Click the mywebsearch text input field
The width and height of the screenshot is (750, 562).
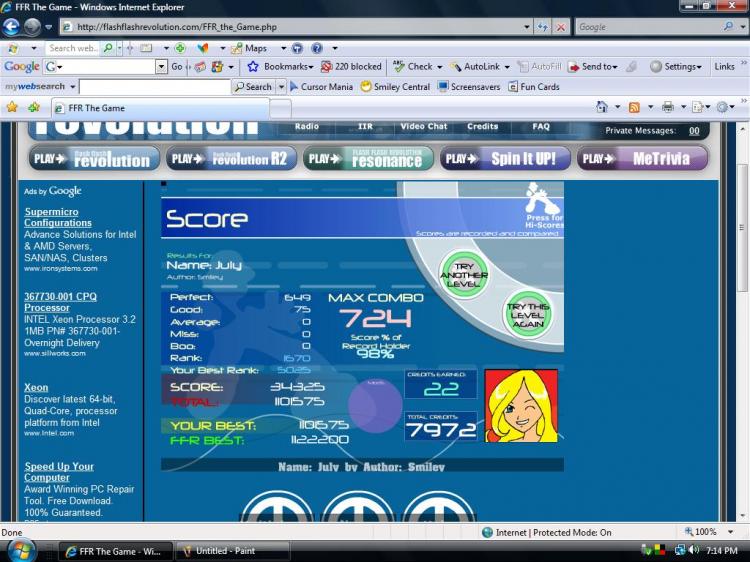pos(155,87)
